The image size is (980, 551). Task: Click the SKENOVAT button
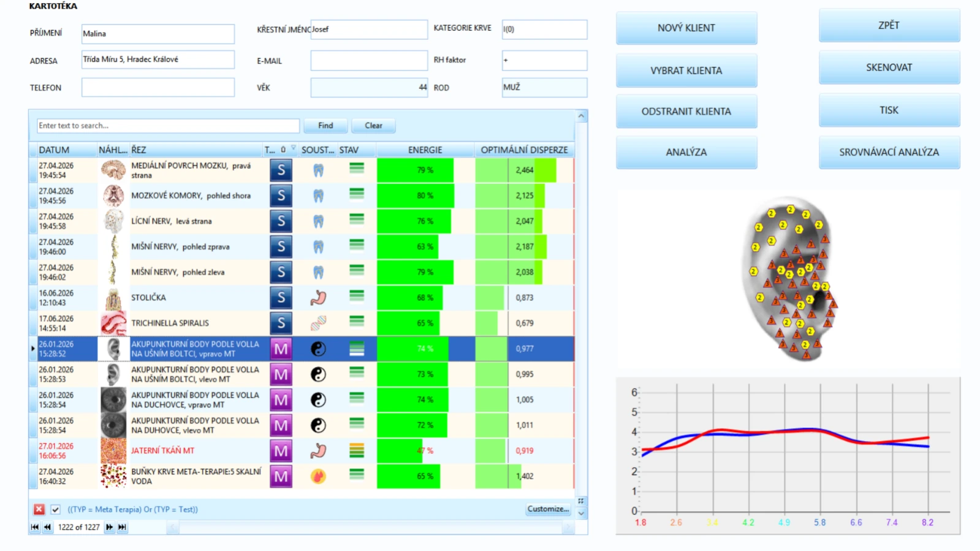889,67
